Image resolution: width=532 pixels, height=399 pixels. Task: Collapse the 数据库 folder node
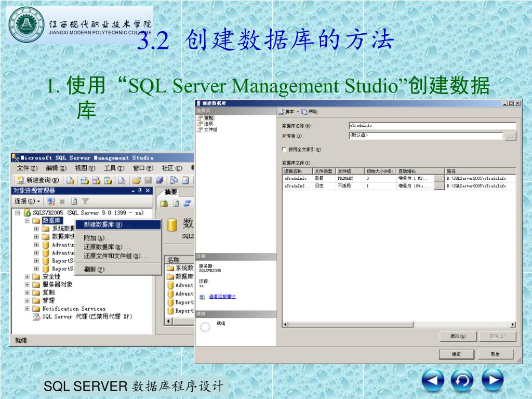pos(27,221)
